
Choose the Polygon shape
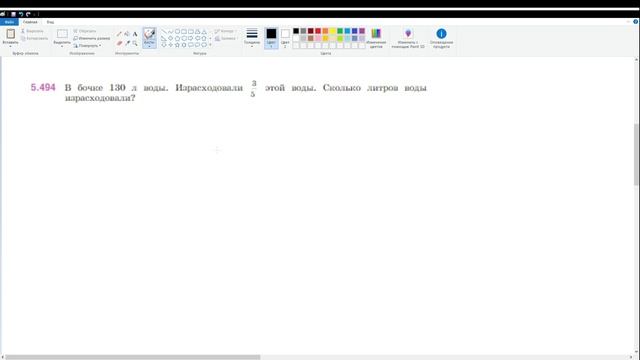coord(198,31)
